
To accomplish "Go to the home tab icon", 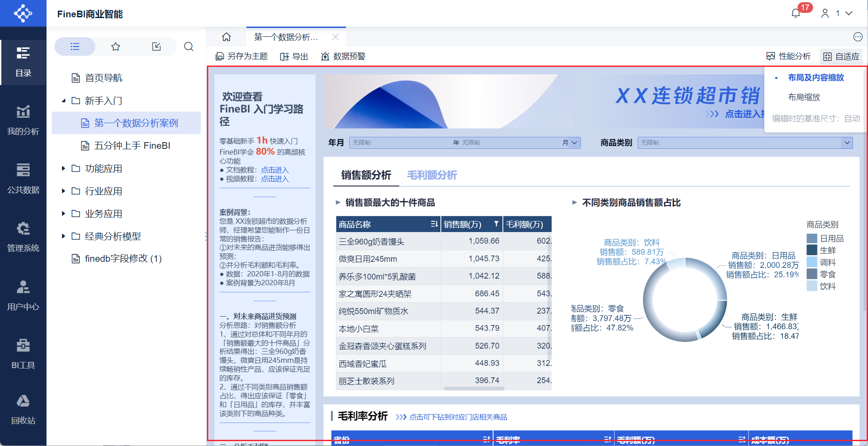I will (x=226, y=37).
